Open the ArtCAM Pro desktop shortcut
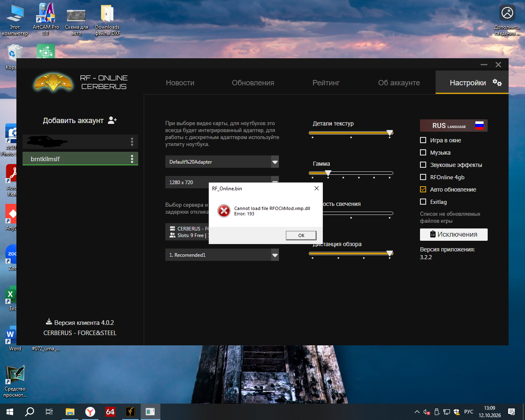Screen dimensions: 525x420 tap(46, 19)
